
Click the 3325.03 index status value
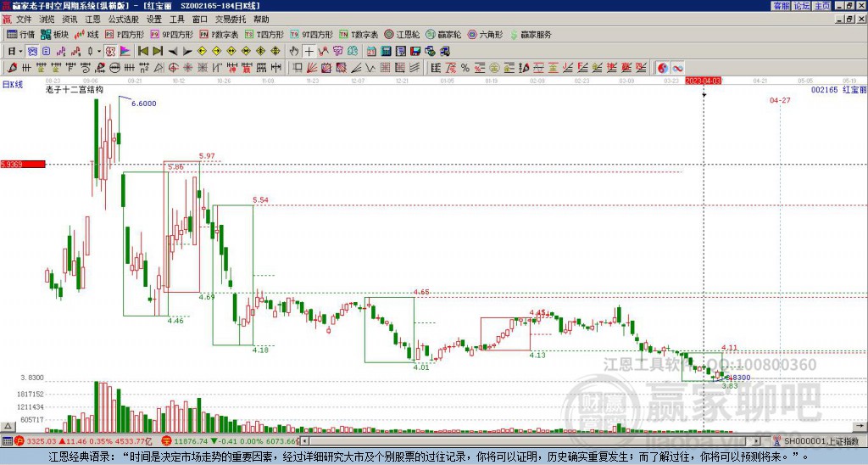(42, 441)
